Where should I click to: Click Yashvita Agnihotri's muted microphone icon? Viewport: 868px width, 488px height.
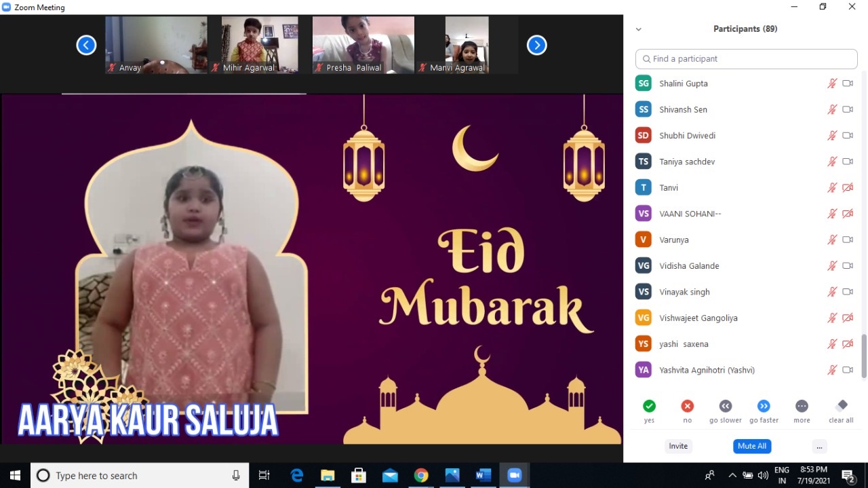[832, 370]
